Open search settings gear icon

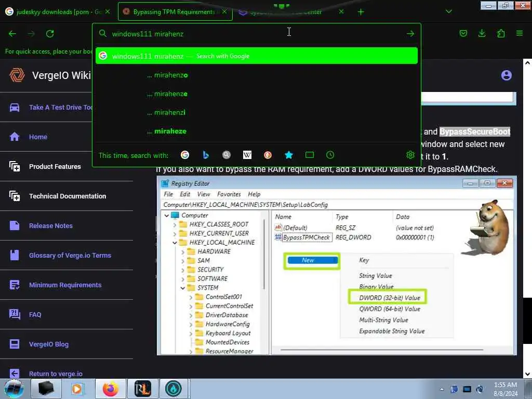[410, 155]
